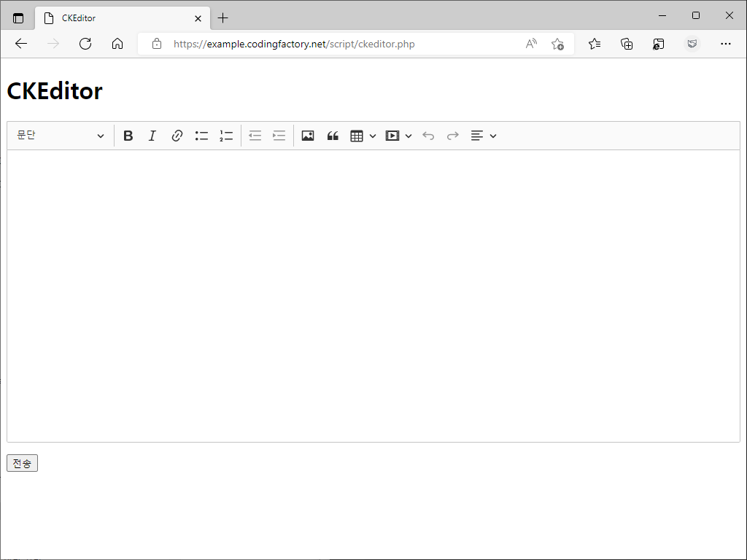Open the 문단 paragraph style dropdown

tap(60, 136)
